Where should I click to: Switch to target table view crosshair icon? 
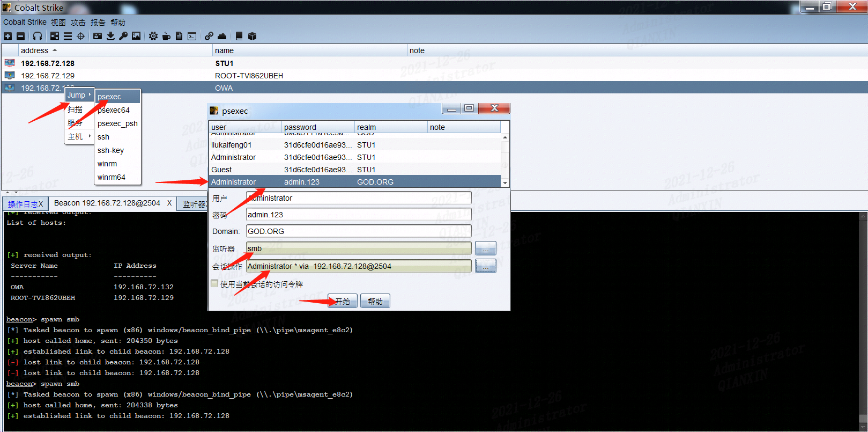click(x=80, y=36)
